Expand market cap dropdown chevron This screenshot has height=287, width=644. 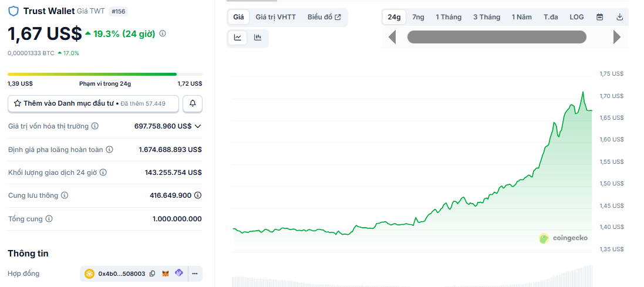tap(198, 126)
